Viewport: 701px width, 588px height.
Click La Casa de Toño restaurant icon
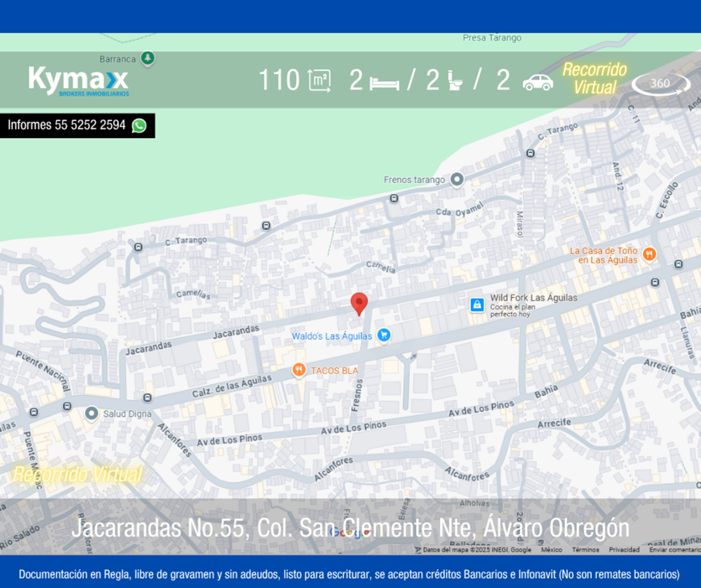pyautogui.click(x=649, y=254)
